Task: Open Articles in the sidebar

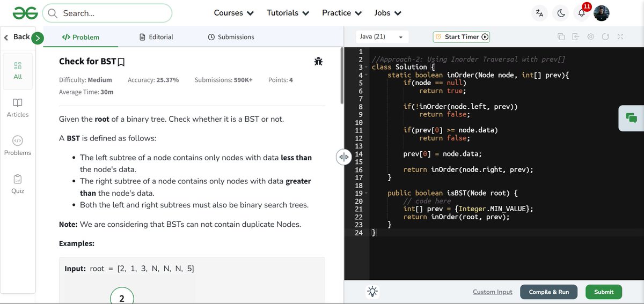Action: pyautogui.click(x=18, y=108)
